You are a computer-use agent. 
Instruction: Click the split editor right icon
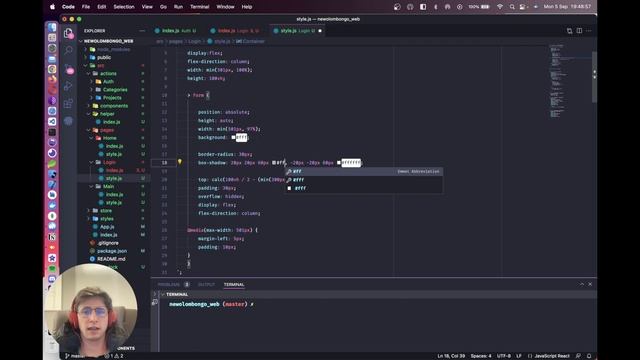[x=579, y=31]
